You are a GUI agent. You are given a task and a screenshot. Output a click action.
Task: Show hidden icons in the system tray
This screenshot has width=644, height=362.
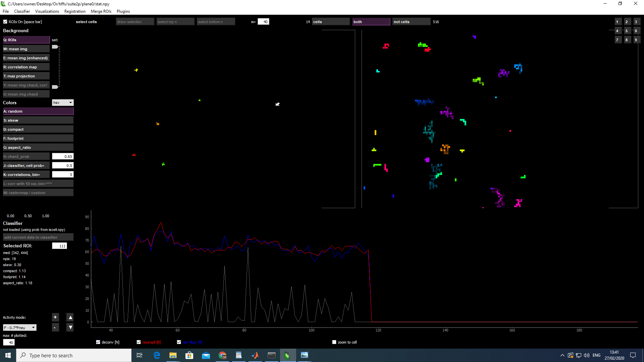(562, 355)
